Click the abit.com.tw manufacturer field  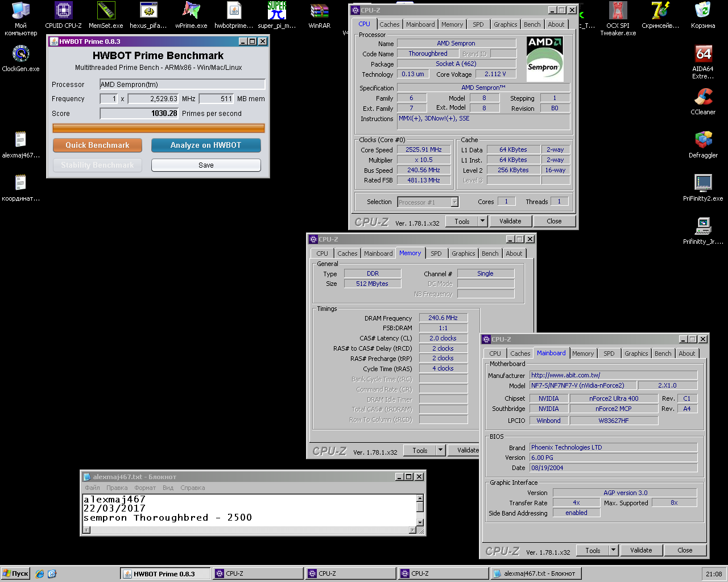click(614, 375)
